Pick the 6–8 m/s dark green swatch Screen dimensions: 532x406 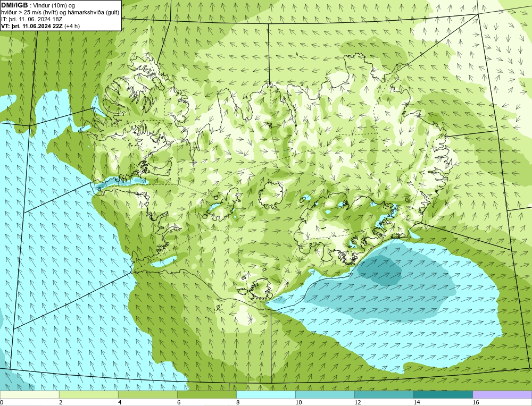click(206, 395)
